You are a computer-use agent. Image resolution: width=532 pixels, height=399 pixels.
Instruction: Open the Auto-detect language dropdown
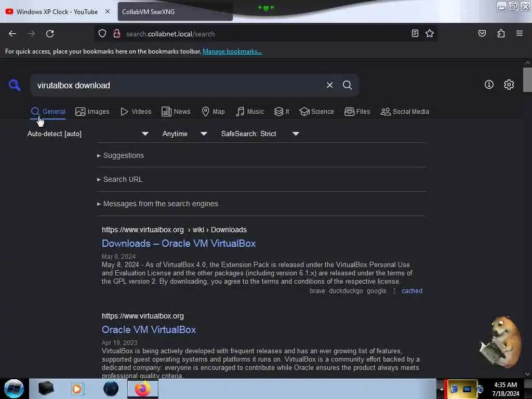click(x=88, y=134)
